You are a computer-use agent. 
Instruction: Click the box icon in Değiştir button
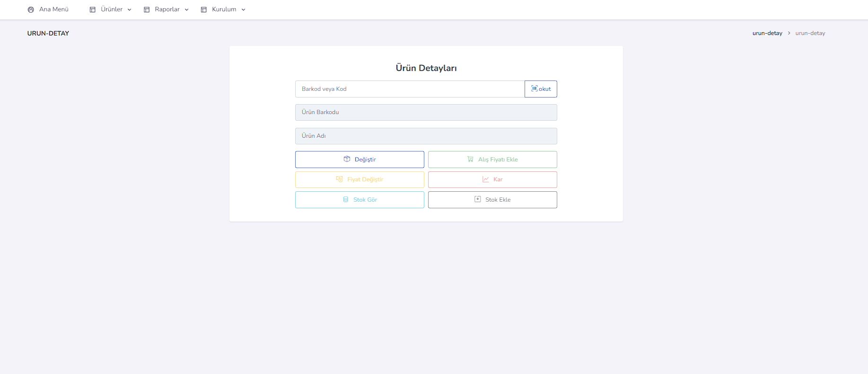(347, 159)
